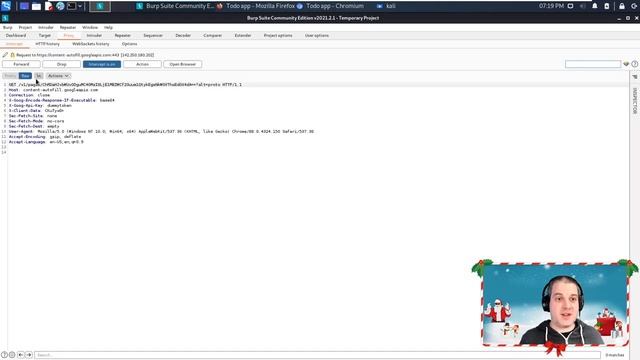Image resolution: width=640 pixels, height=360 pixels.
Task: Switch to the Sequencer tab
Action: pos(153,36)
